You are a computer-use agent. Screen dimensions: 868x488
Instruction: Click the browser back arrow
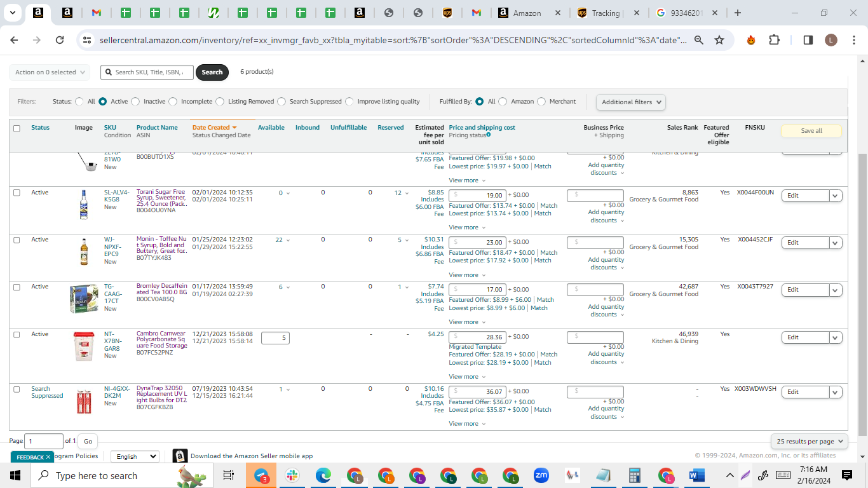[15, 40]
